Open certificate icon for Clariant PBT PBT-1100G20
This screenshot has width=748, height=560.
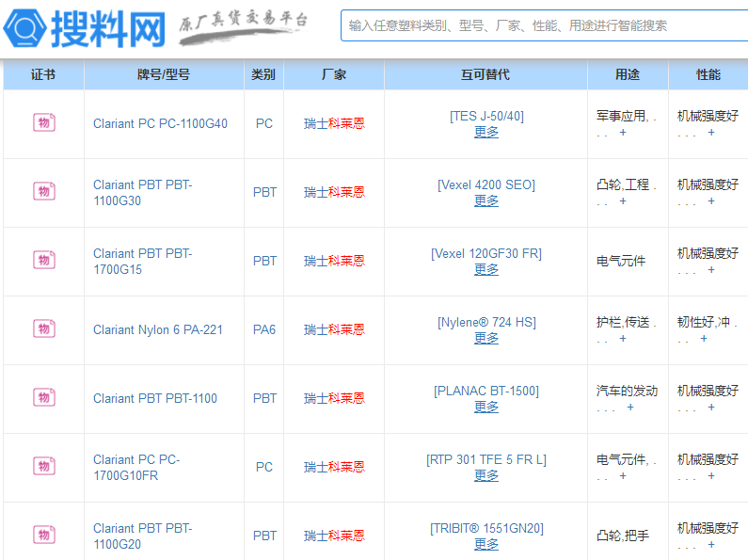pos(43,535)
